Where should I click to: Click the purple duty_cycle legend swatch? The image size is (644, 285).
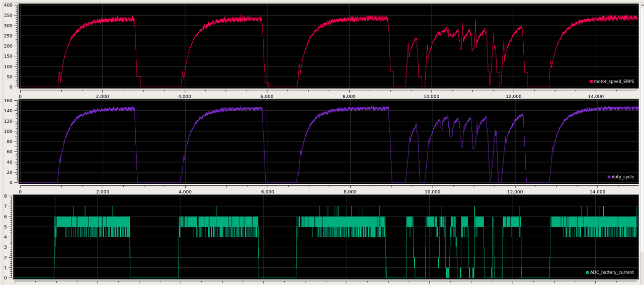point(610,177)
